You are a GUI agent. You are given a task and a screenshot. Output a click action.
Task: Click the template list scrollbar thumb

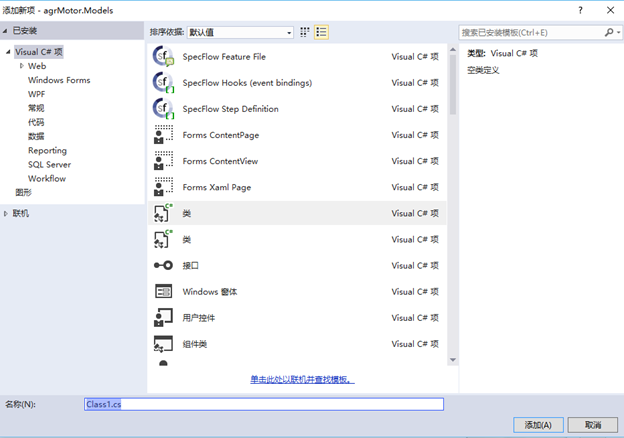click(x=453, y=85)
